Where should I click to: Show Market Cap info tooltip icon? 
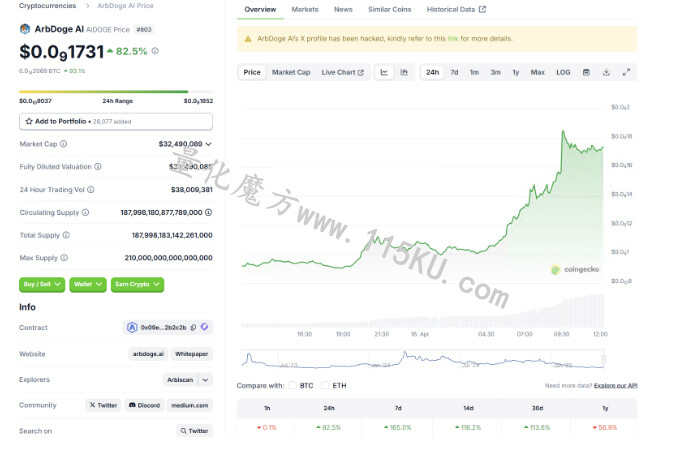pyautogui.click(x=63, y=144)
